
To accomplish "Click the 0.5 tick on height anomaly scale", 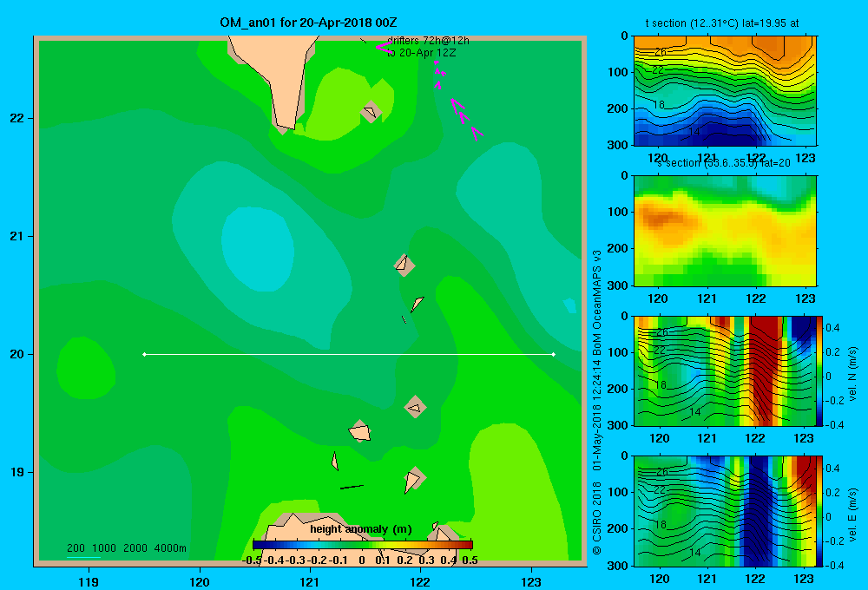I will tap(470, 560).
